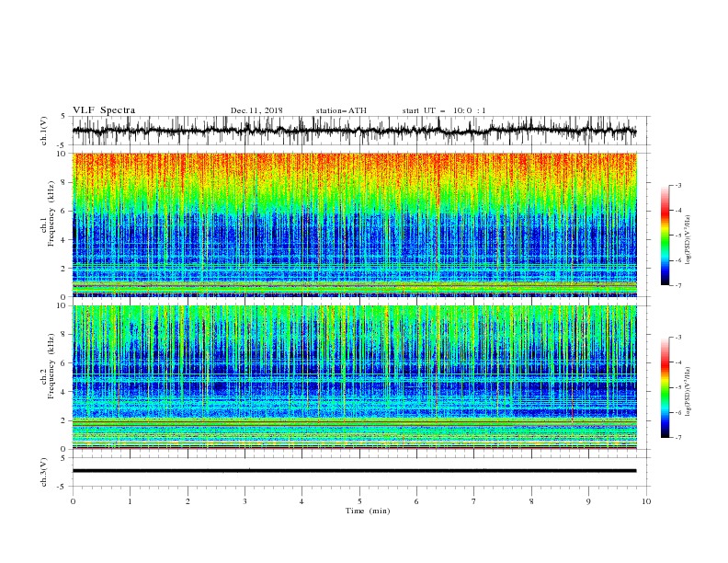Click the ch.2 color bar log(PSD) label

click(688, 392)
